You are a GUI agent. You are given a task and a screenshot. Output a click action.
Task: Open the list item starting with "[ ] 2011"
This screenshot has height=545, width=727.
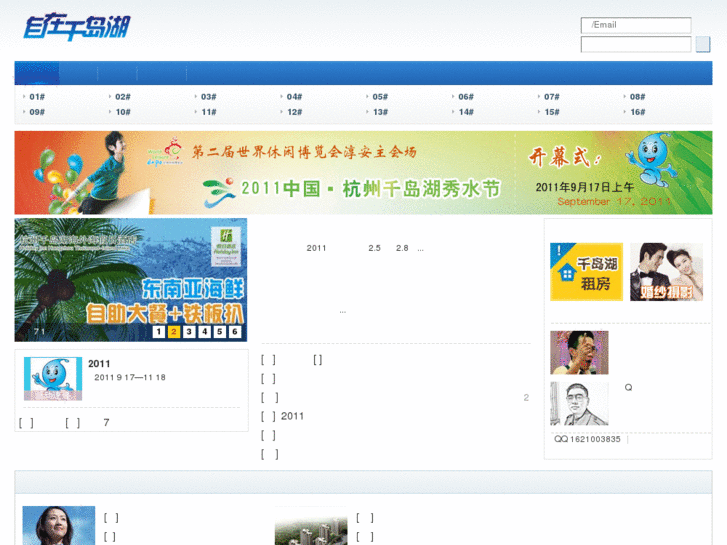pos(282,416)
